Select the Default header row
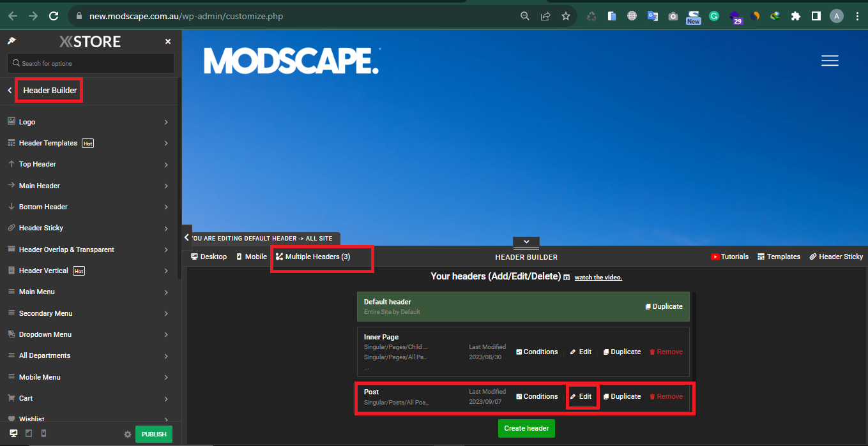Viewport: 868px width, 446px height. click(523, 306)
